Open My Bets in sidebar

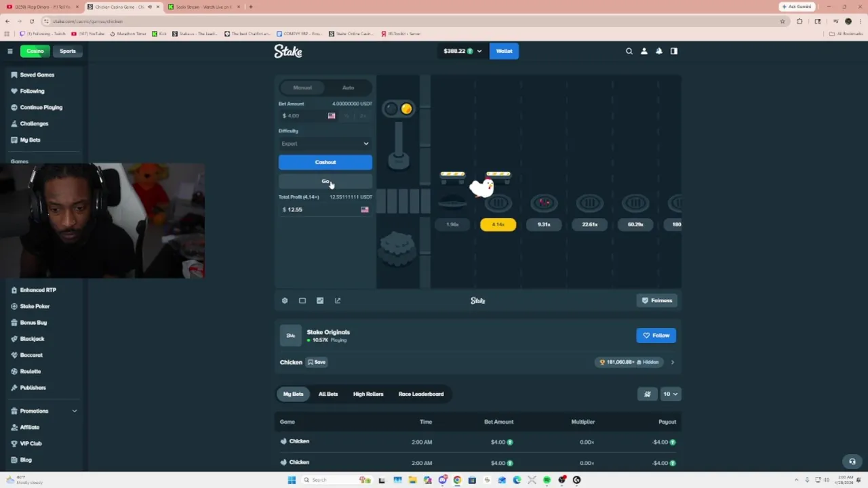tap(30, 140)
